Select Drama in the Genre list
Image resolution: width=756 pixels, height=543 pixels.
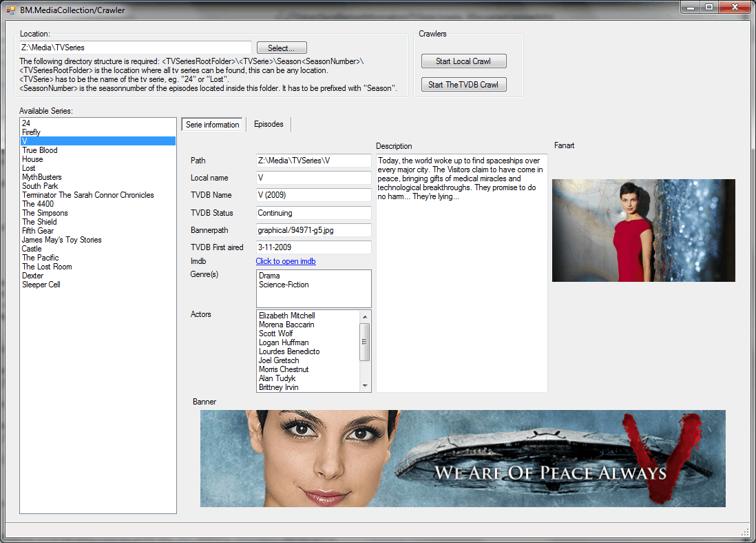coord(313,276)
